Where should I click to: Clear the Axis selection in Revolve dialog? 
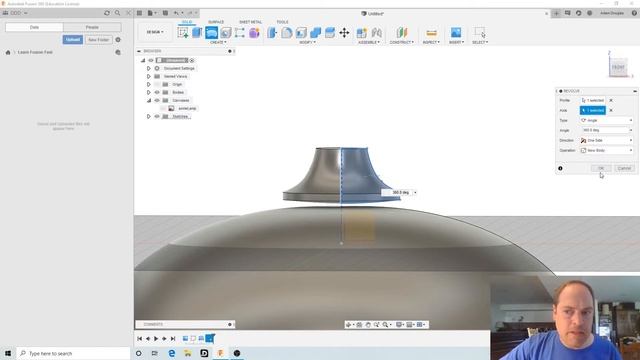[x=611, y=110]
